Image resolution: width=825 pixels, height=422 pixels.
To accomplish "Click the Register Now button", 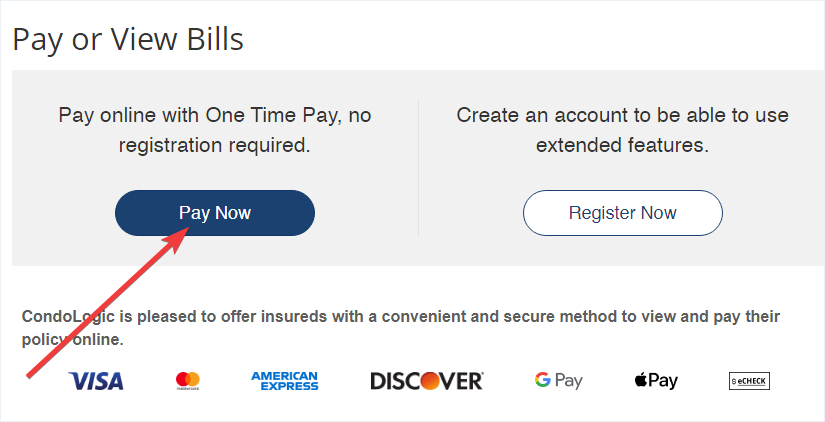I will point(622,213).
